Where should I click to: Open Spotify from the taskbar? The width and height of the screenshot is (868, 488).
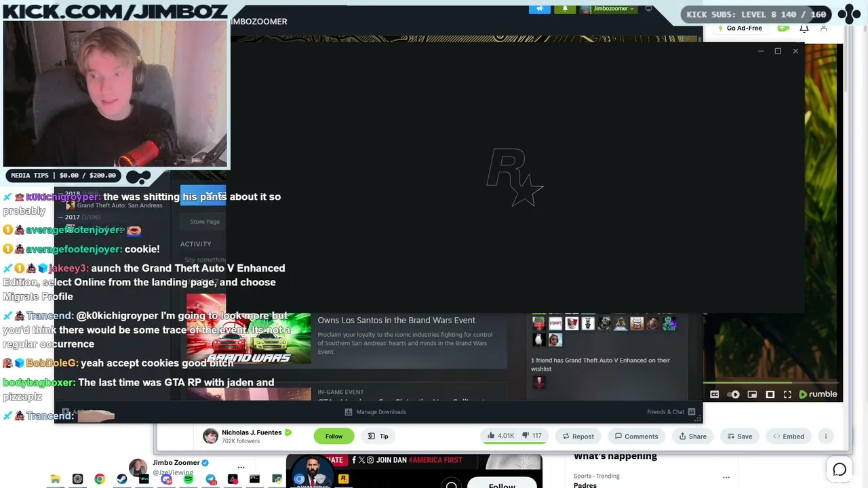189,479
